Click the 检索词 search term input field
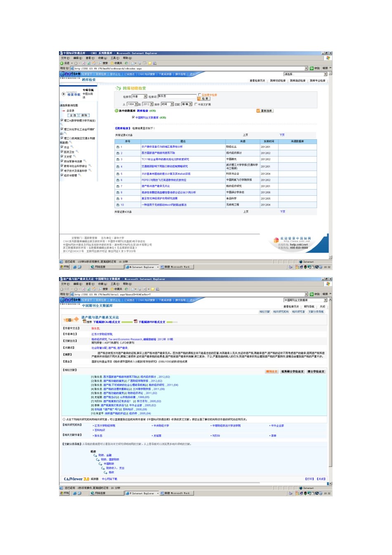Viewport: 392px width, 555px height. (177, 96)
